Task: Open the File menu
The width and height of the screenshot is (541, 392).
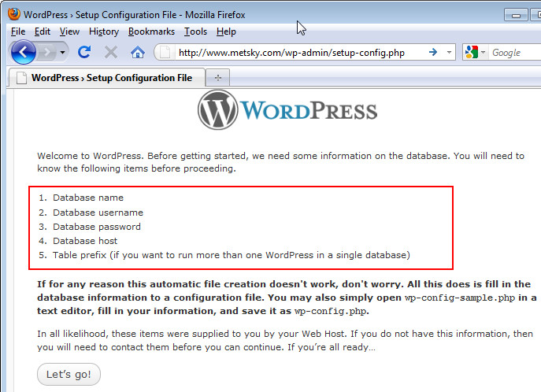Action: [18, 31]
